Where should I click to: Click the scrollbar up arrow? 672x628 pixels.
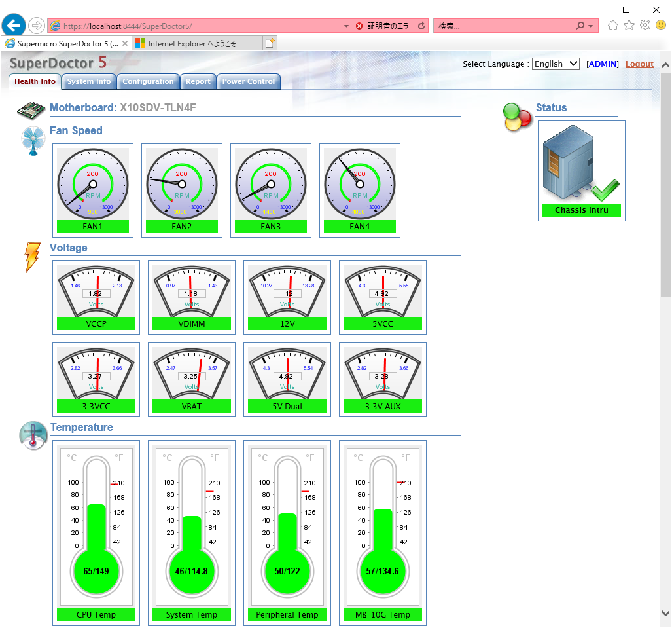click(x=665, y=65)
